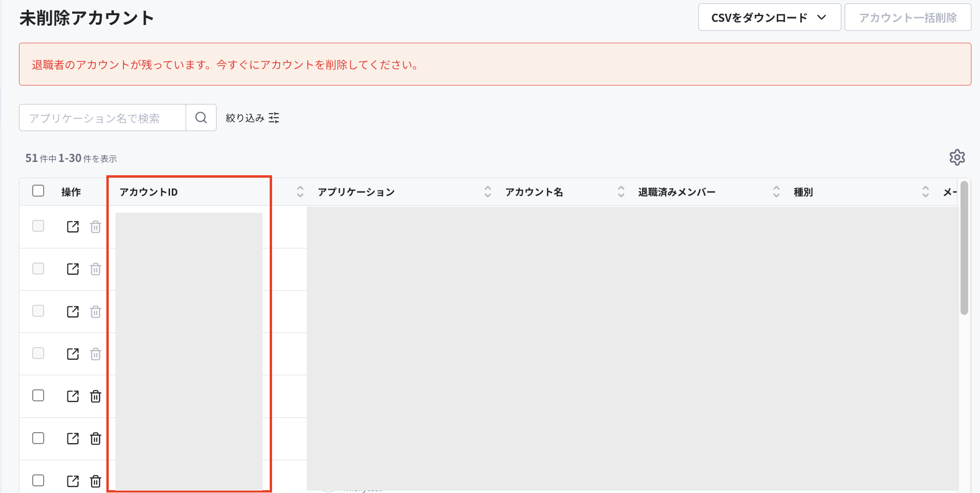Viewport: 980px width, 493px height.
Task: Sort by アプリケーション using its sort arrows
Action: click(x=488, y=192)
